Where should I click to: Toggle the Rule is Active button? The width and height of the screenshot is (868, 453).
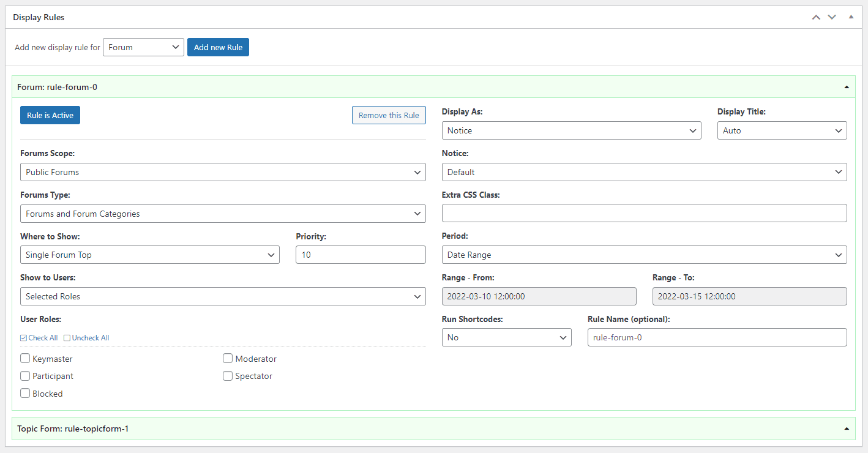pyautogui.click(x=50, y=115)
